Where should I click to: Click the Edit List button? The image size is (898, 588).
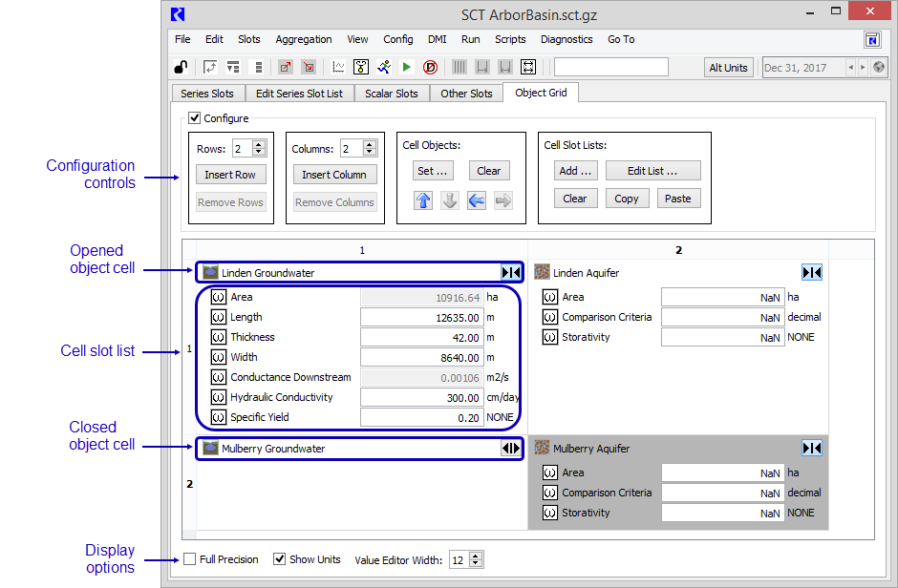click(x=652, y=171)
